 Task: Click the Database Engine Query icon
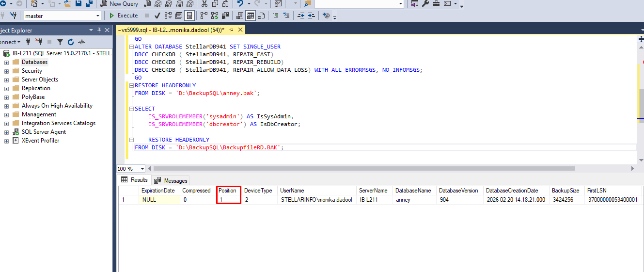click(146, 4)
